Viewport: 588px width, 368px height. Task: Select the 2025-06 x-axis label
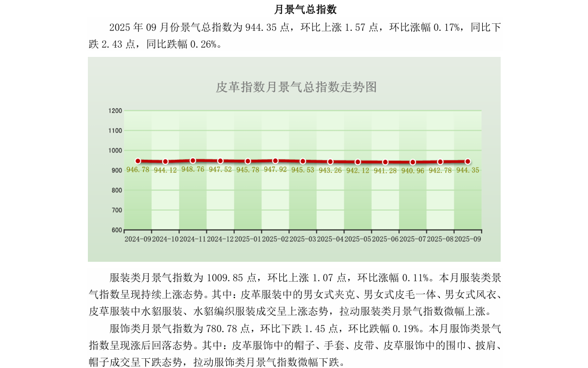pyautogui.click(x=385, y=238)
